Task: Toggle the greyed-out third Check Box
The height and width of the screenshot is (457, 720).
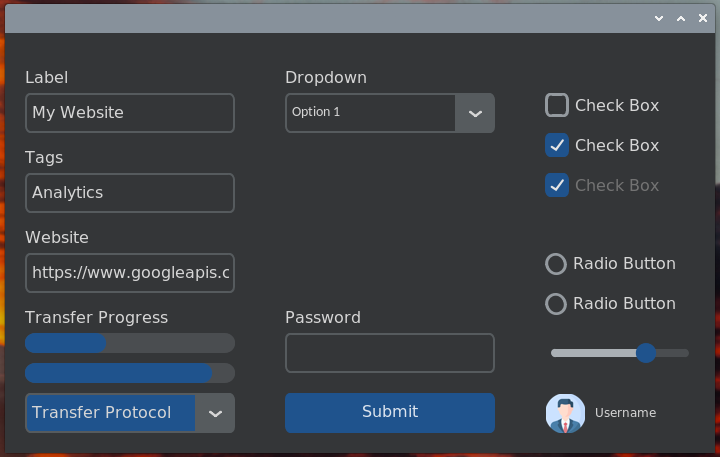Action: 557,185
